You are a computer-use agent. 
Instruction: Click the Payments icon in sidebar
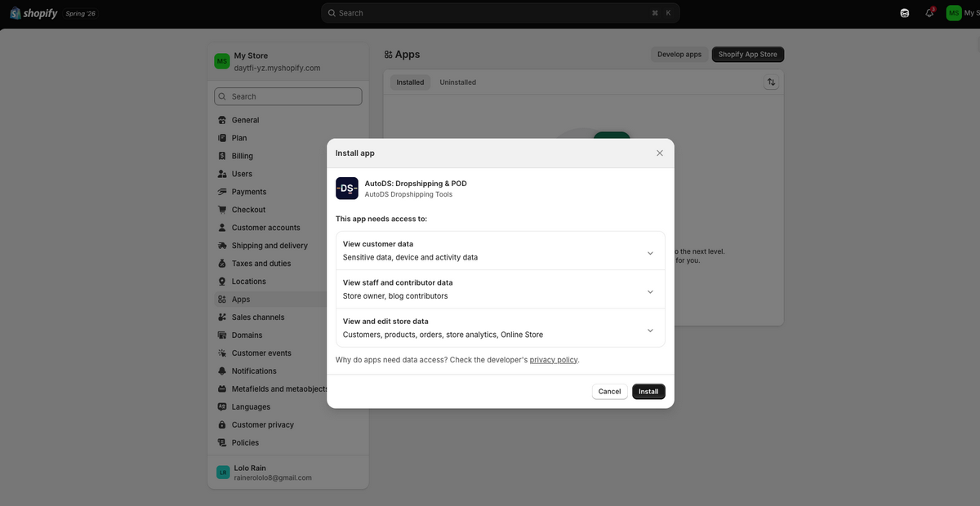point(222,192)
